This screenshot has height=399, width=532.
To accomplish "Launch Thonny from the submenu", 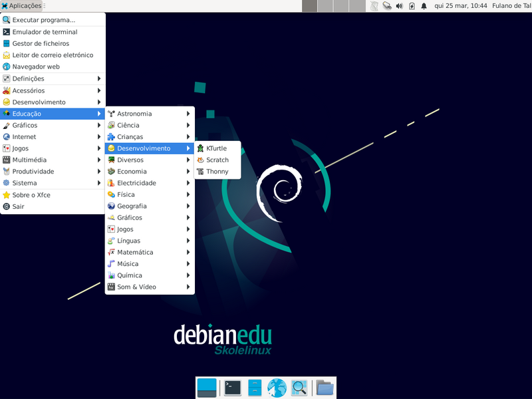I will coord(217,172).
